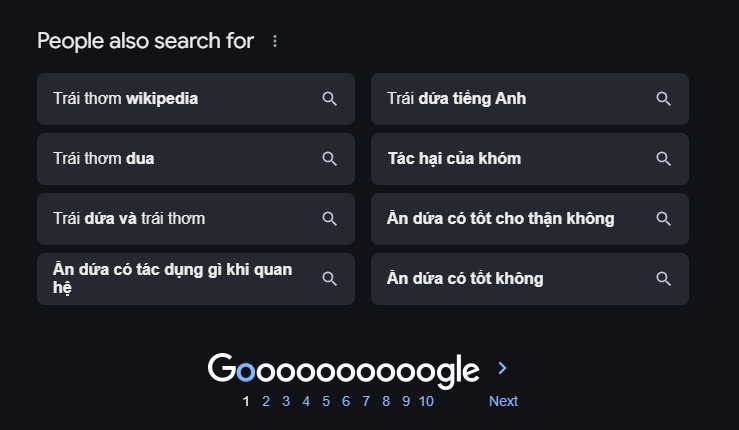Click the search icon for Ăn dứa có tốt không
Screen dimensions: 739x430
click(x=663, y=279)
